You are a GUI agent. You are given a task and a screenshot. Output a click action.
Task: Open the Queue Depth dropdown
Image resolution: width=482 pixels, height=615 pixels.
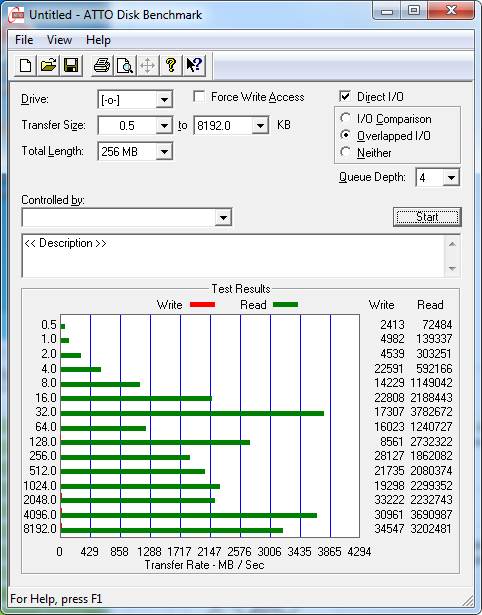tap(451, 178)
